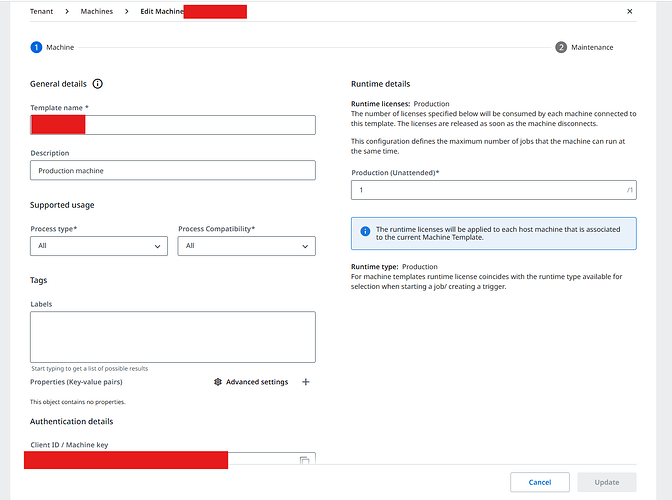Click the Edit Machine breadcrumb label
Image resolution: width=672 pixels, height=500 pixels.
[160, 11]
